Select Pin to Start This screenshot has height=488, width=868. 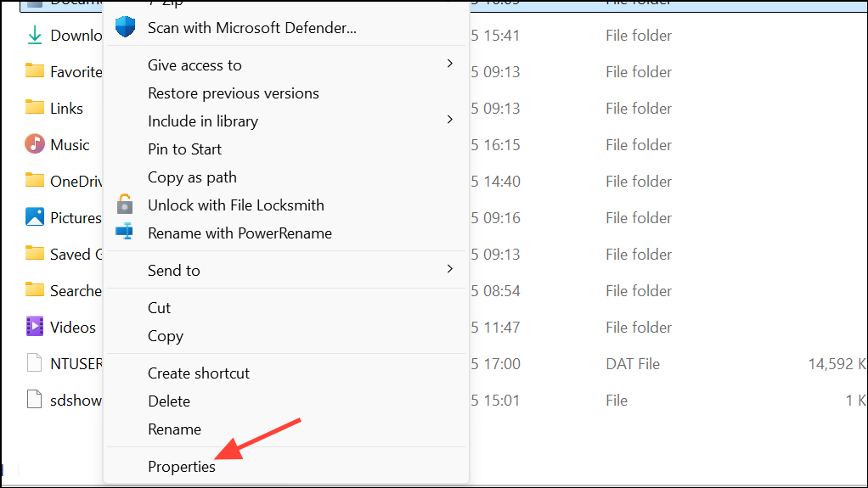point(184,149)
